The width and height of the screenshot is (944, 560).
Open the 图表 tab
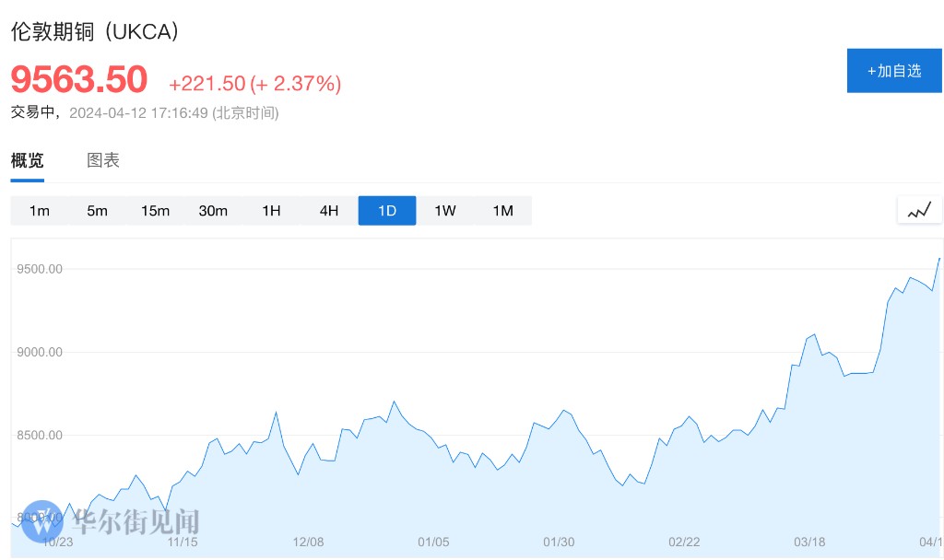(103, 160)
